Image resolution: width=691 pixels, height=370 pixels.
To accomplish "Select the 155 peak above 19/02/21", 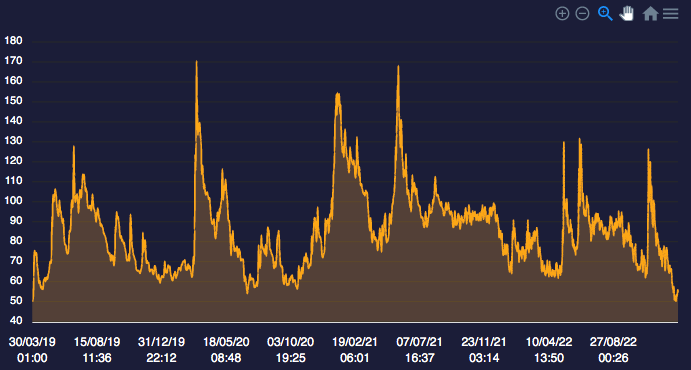I will click(x=338, y=93).
